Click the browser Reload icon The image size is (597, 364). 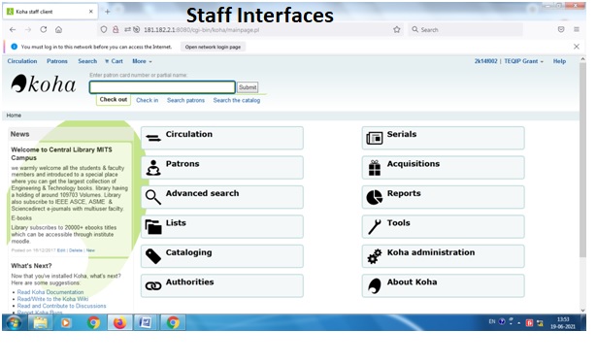pos(44,30)
